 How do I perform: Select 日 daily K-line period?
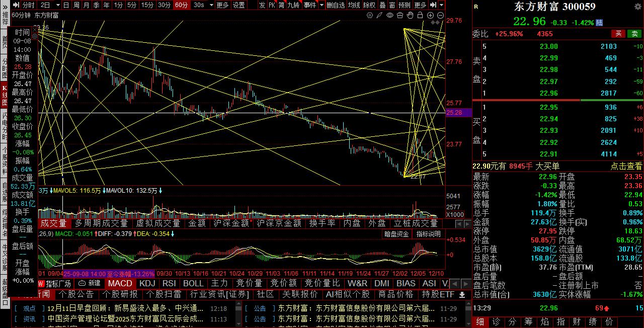coord(66,5)
